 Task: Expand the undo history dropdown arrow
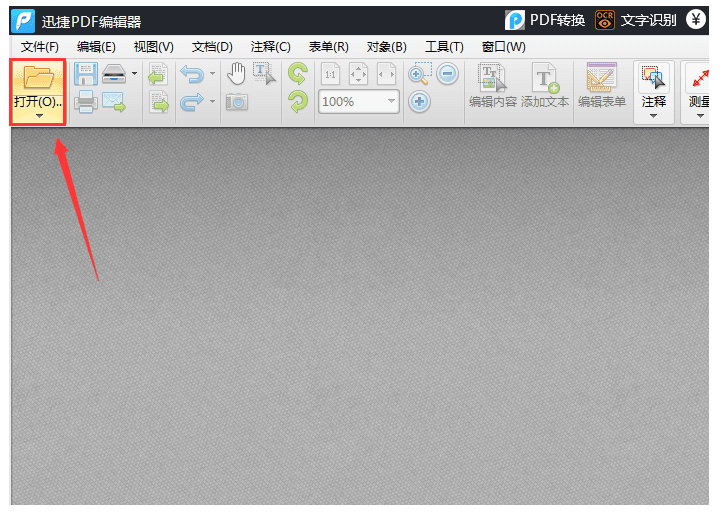[x=212, y=74]
